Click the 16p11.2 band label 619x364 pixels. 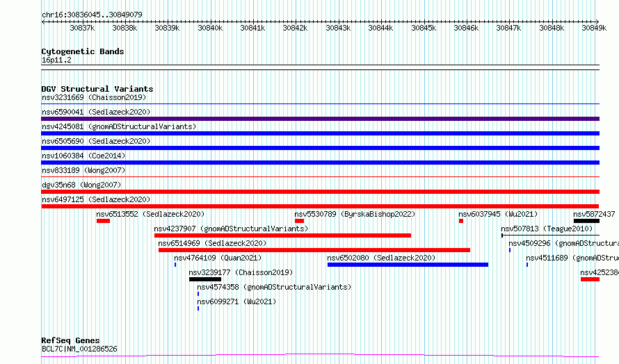56,60
